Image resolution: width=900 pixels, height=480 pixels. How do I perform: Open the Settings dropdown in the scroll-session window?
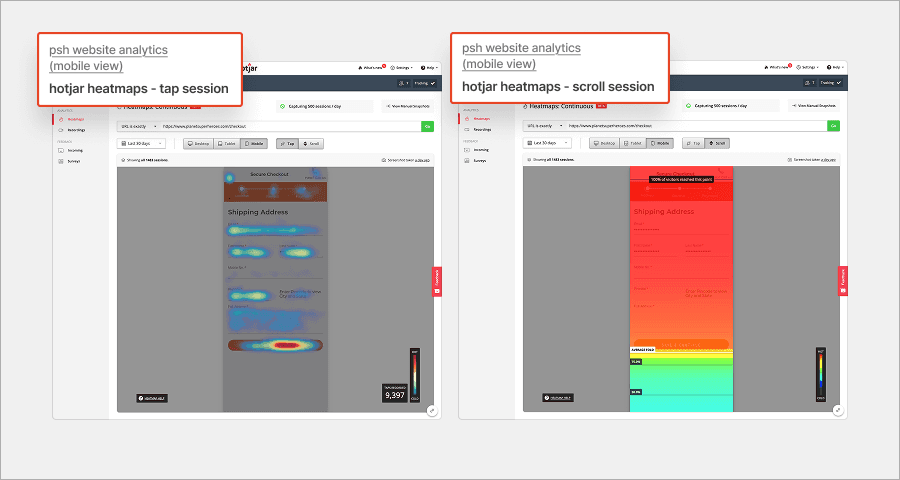click(x=808, y=67)
